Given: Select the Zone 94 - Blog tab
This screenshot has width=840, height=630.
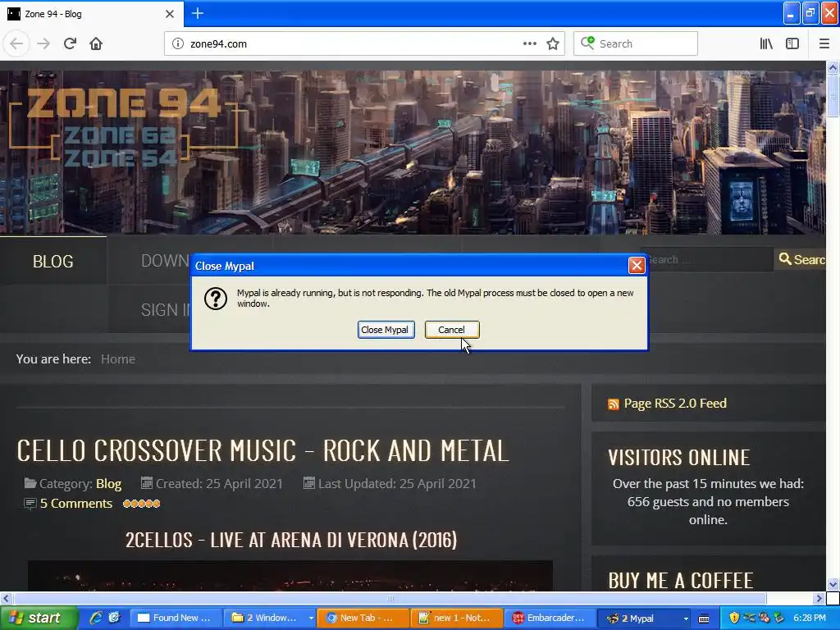Looking at the screenshot, I should 91,14.
